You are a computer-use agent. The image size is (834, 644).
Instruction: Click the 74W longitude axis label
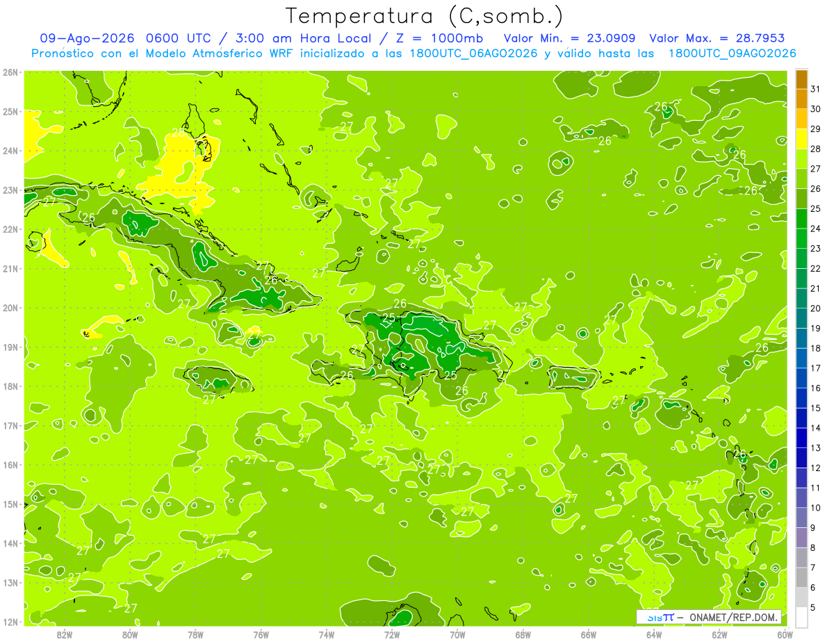click(x=327, y=634)
